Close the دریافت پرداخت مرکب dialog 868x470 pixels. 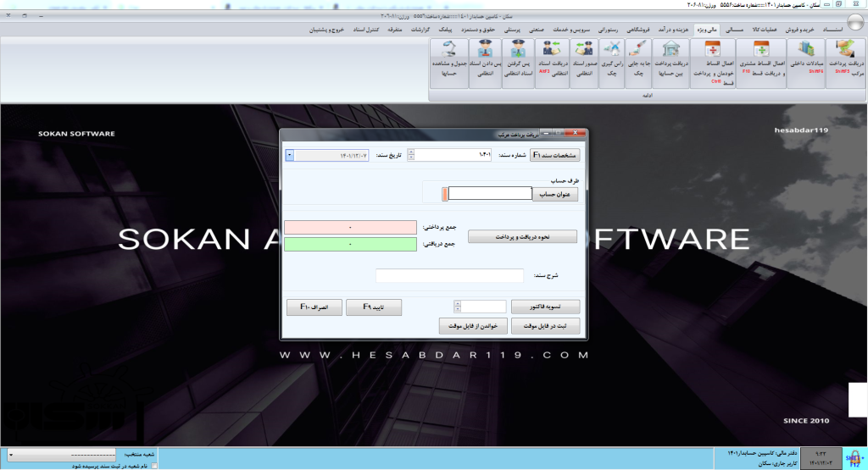pyautogui.click(x=576, y=133)
